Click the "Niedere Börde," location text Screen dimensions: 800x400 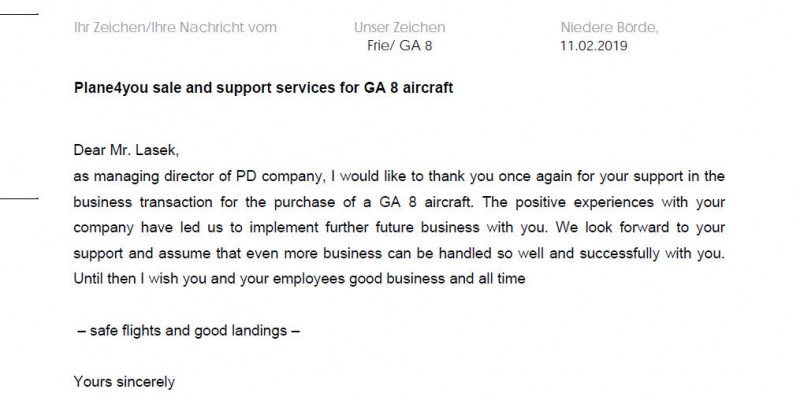point(610,27)
